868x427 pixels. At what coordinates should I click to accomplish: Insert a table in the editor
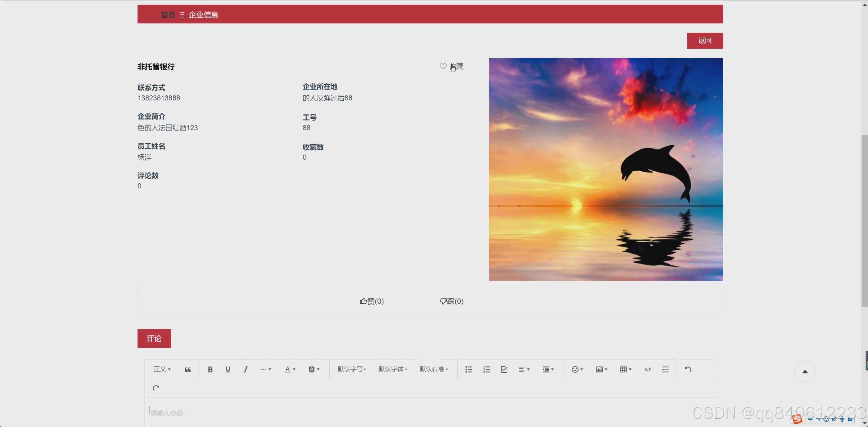click(623, 369)
